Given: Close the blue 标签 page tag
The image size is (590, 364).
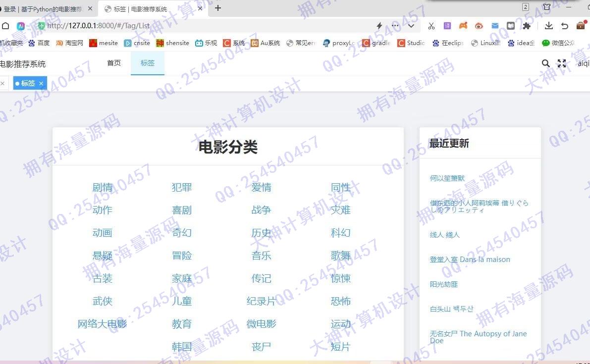Looking at the screenshot, I should [42, 84].
